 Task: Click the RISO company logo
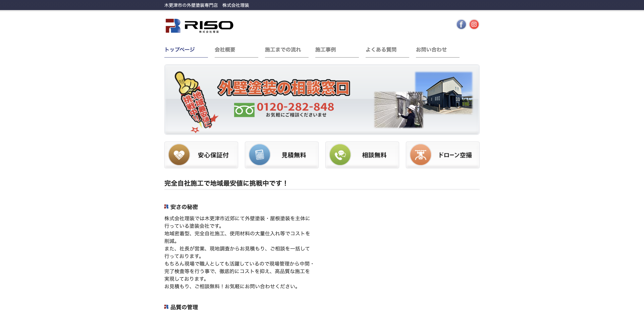point(199,26)
